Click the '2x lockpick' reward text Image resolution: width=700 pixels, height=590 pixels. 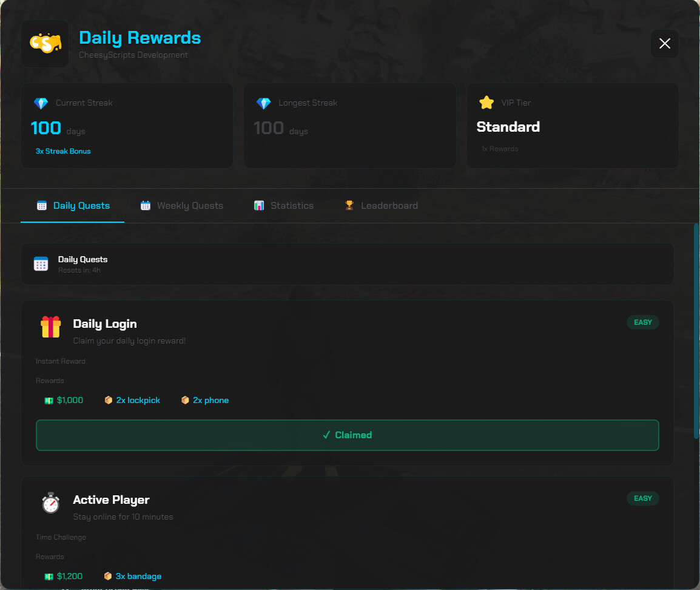(138, 401)
